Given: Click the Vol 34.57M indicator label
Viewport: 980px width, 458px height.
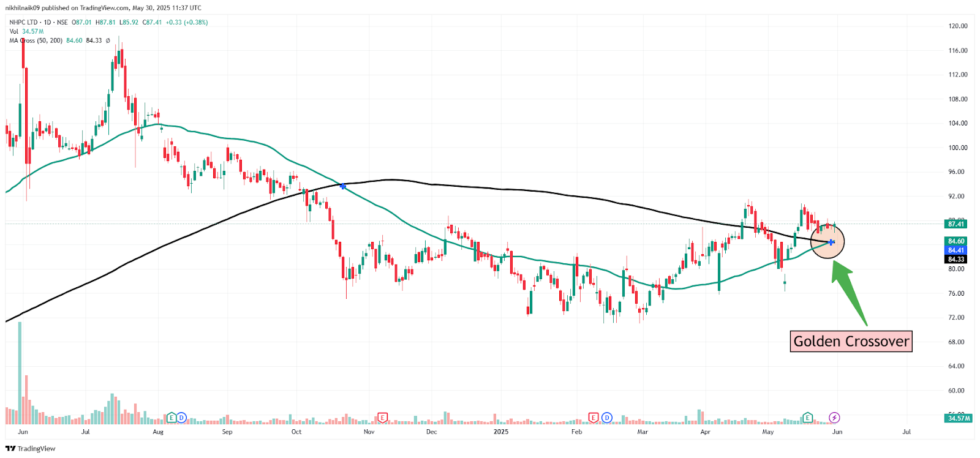Looking at the screenshot, I should tap(26, 31).
